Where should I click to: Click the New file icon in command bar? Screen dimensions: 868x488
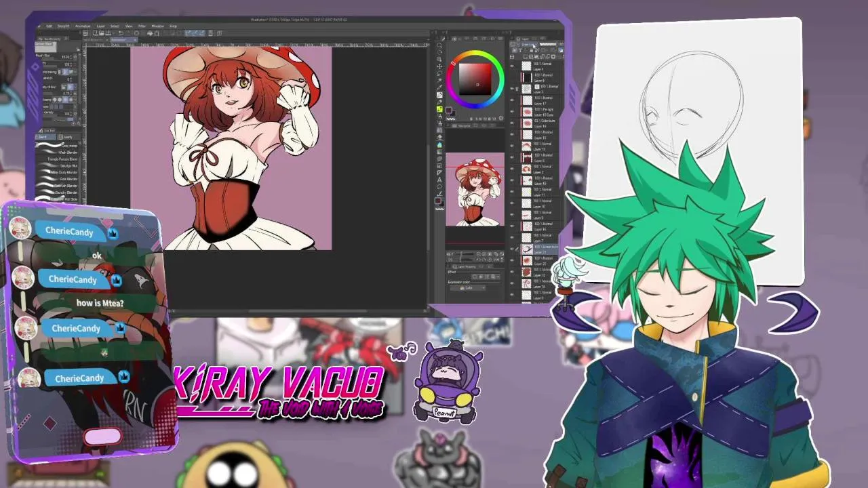pyautogui.click(x=95, y=33)
